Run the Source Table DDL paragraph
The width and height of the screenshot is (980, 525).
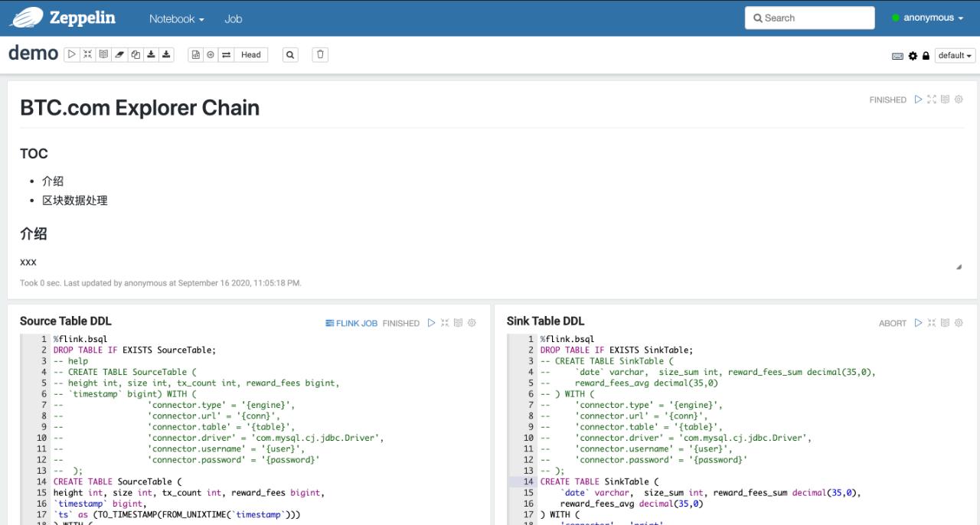(431, 323)
